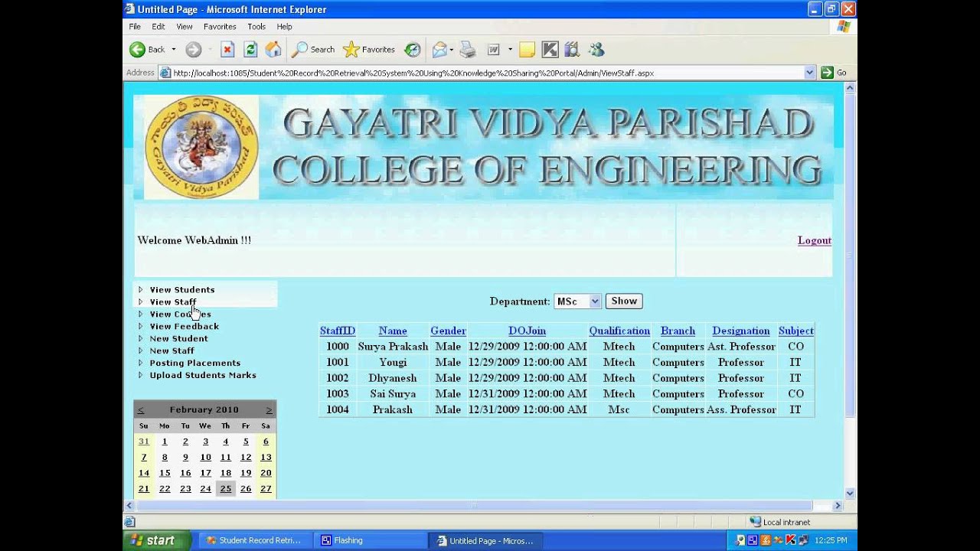Go to previous month in the calendar
This screenshot has width=980, height=551.
pyautogui.click(x=141, y=409)
